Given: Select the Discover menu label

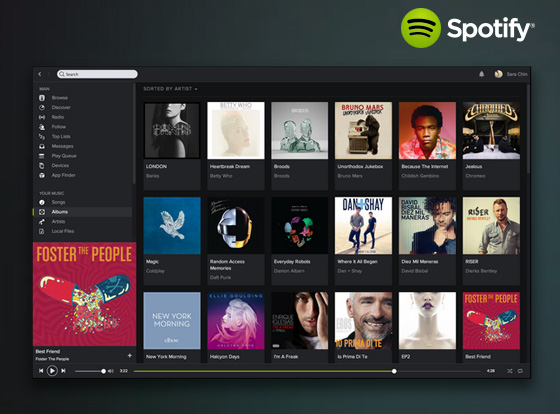Looking at the screenshot, I should click(x=61, y=107).
